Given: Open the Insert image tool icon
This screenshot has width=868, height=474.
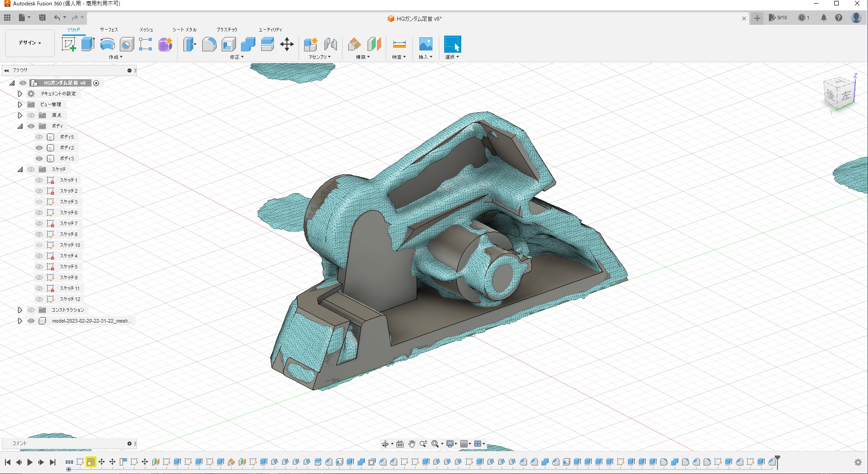Looking at the screenshot, I should click(426, 44).
